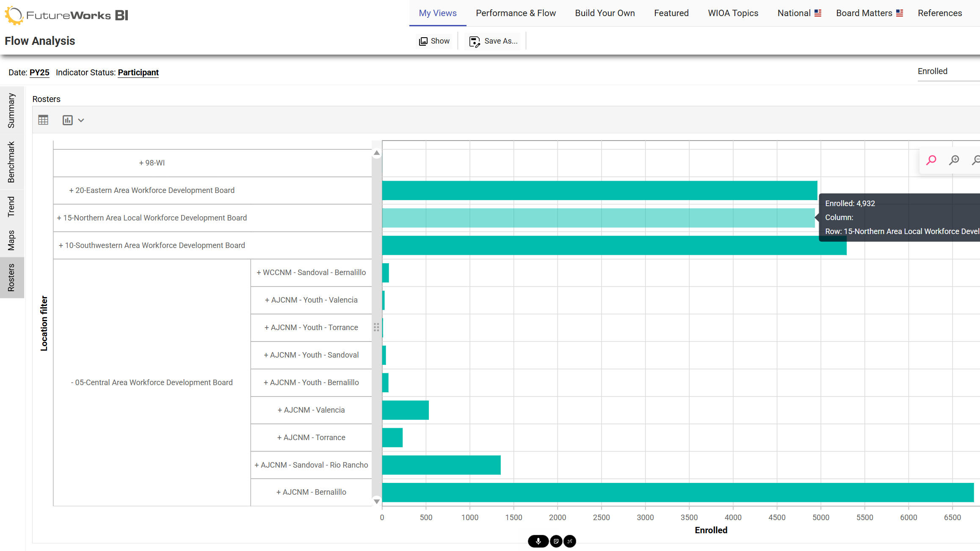Expand AJCNM - Youth - Valencia row
Screen dimensions: 980x551
(311, 300)
